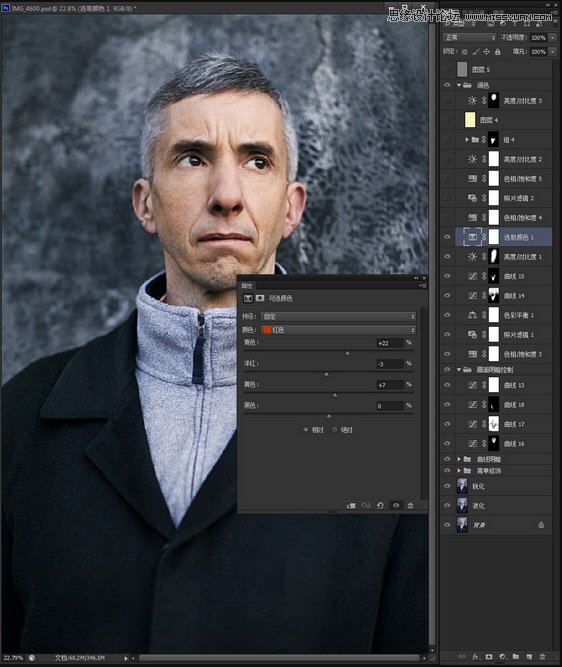Click the zoom level 22.79% field

click(x=13, y=658)
